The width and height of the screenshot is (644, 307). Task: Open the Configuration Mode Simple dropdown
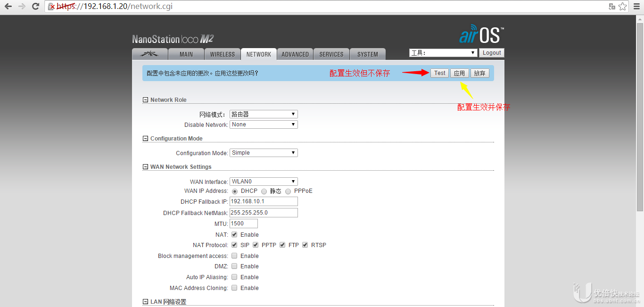pyautogui.click(x=264, y=153)
